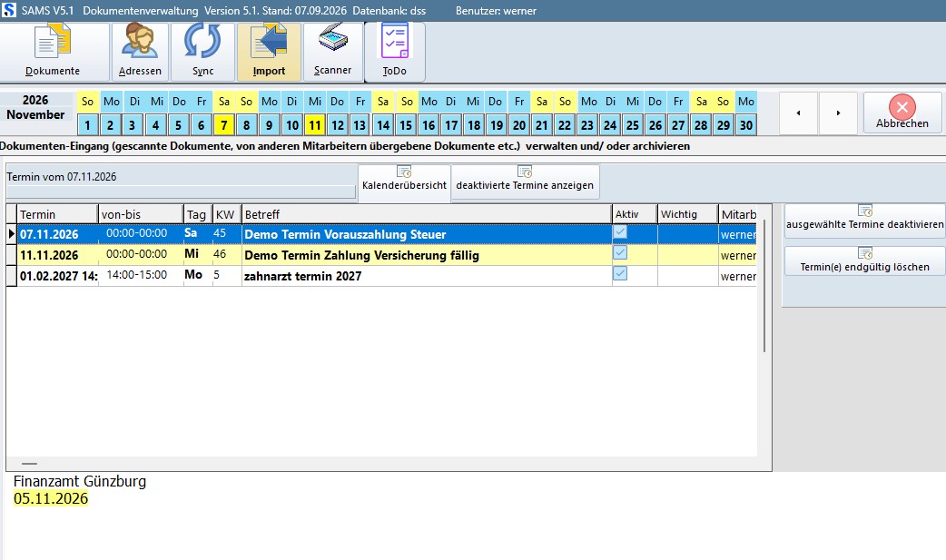Click KW cell '46'
946x560 pixels.
click(x=227, y=255)
